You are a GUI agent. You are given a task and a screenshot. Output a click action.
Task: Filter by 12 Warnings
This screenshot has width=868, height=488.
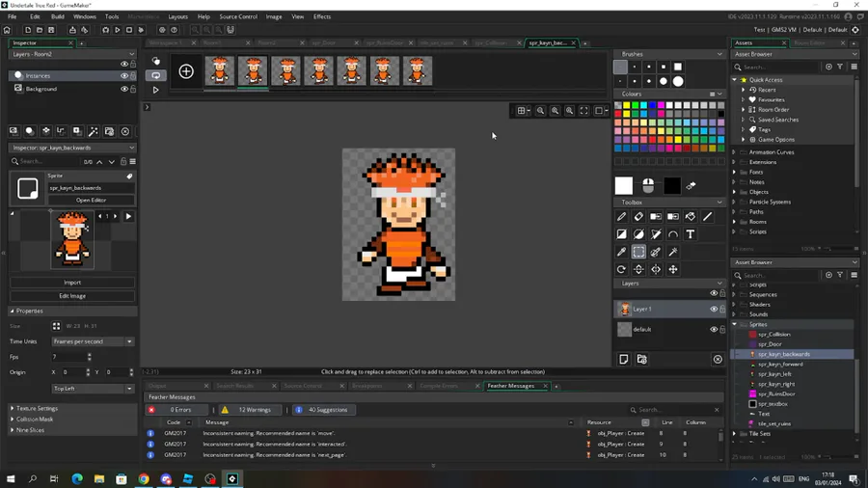pyautogui.click(x=249, y=410)
